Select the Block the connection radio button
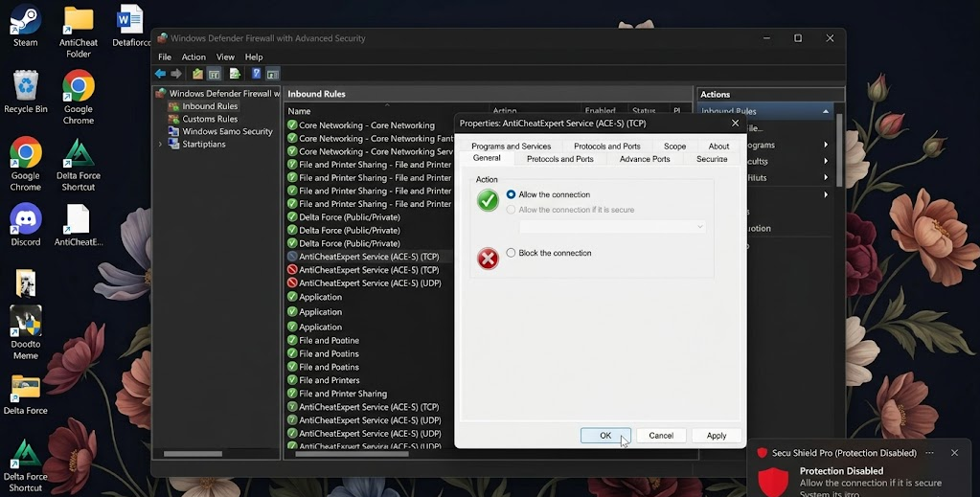The image size is (980, 497). pyautogui.click(x=511, y=253)
